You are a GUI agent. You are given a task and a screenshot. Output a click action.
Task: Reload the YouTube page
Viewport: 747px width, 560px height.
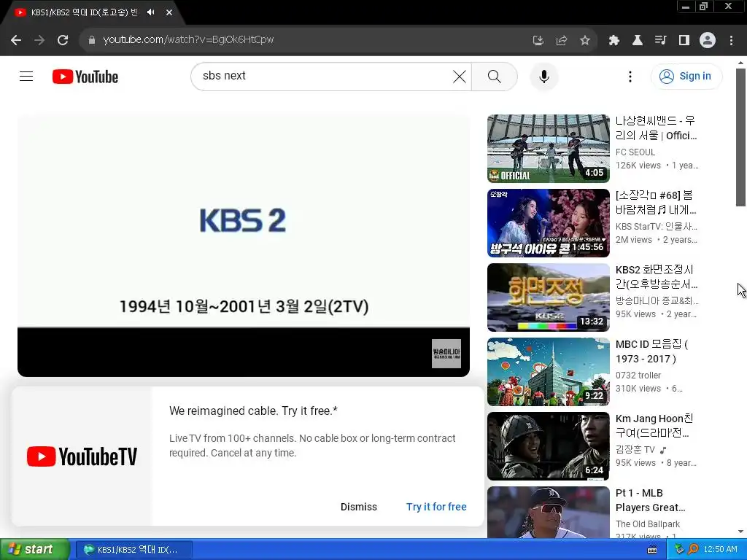pyautogui.click(x=63, y=40)
